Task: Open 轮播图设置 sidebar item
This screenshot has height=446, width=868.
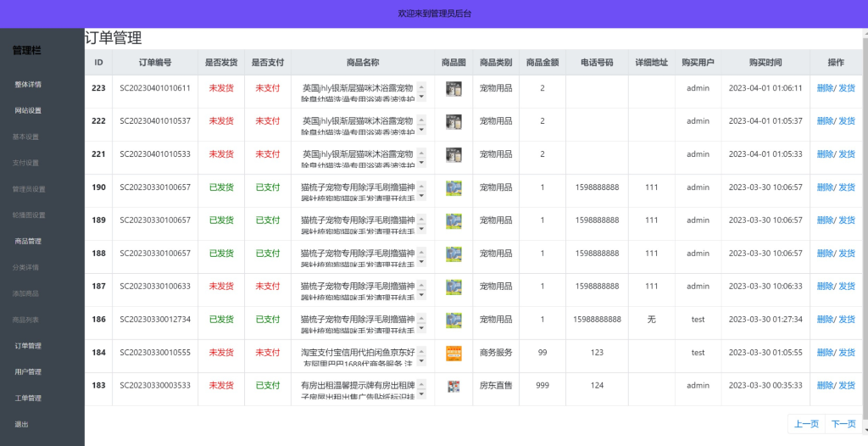Action: (x=29, y=215)
